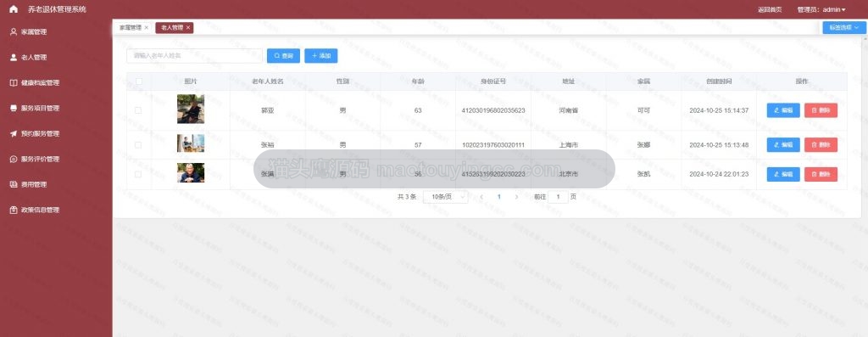The height and width of the screenshot is (337, 868).
Task: Focus the elderly name search input
Action: 194,56
